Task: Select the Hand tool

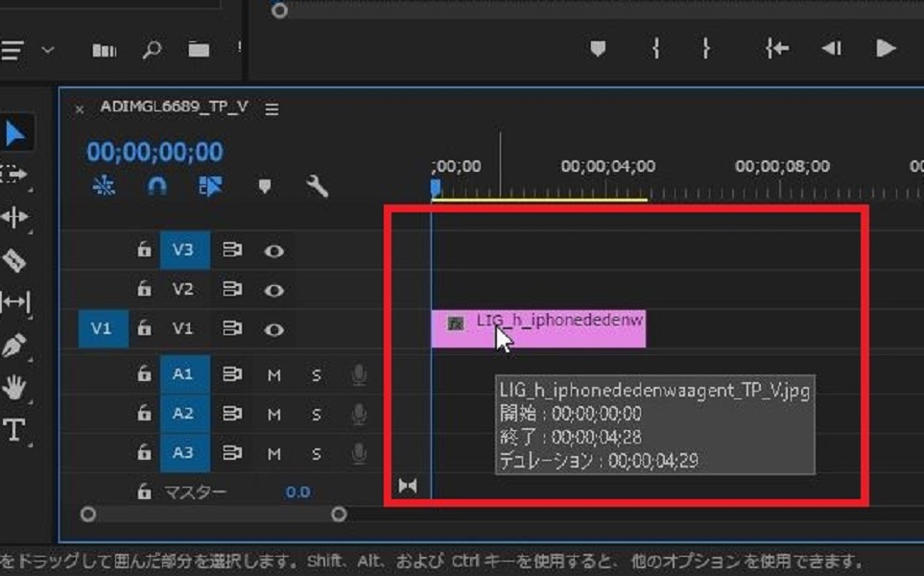Action: (x=14, y=388)
